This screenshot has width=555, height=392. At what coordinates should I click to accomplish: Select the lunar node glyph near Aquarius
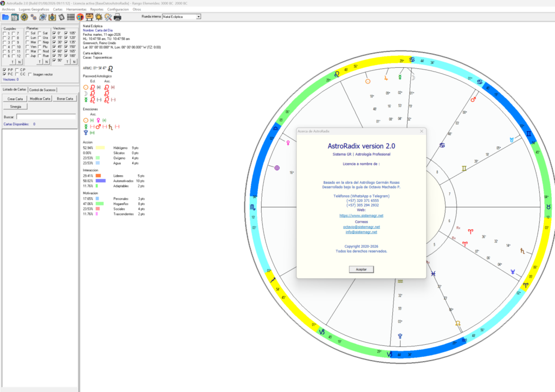[457, 323]
